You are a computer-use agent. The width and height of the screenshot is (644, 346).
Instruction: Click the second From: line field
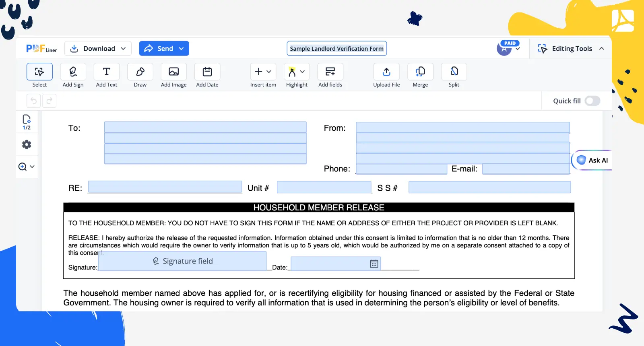point(463,138)
